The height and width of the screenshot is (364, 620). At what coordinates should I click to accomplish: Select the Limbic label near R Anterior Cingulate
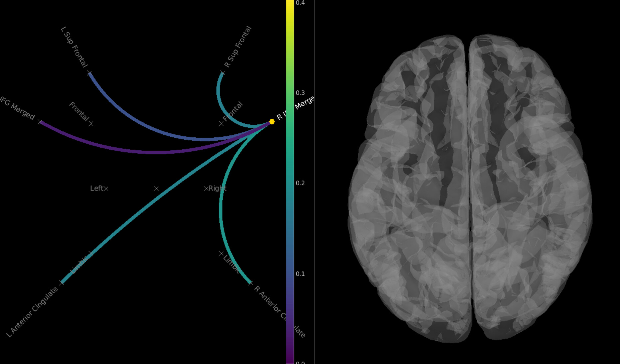[232, 265]
